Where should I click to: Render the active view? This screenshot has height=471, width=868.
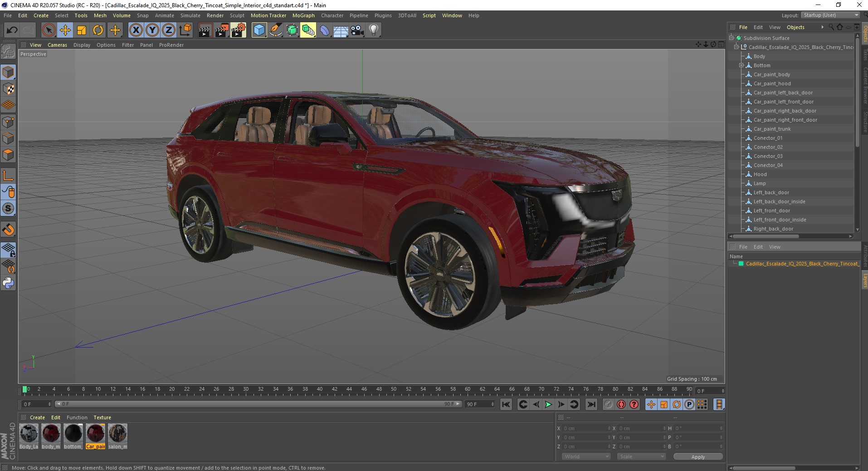(x=205, y=30)
